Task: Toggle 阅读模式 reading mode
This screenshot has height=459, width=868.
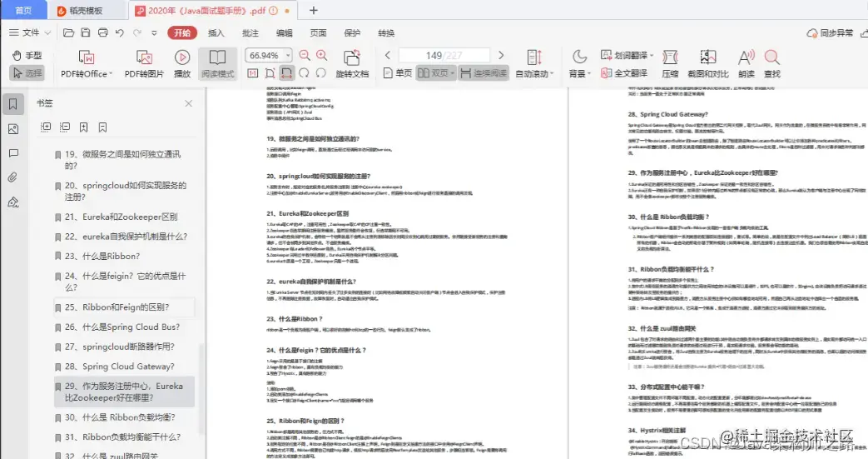Action: point(217,64)
